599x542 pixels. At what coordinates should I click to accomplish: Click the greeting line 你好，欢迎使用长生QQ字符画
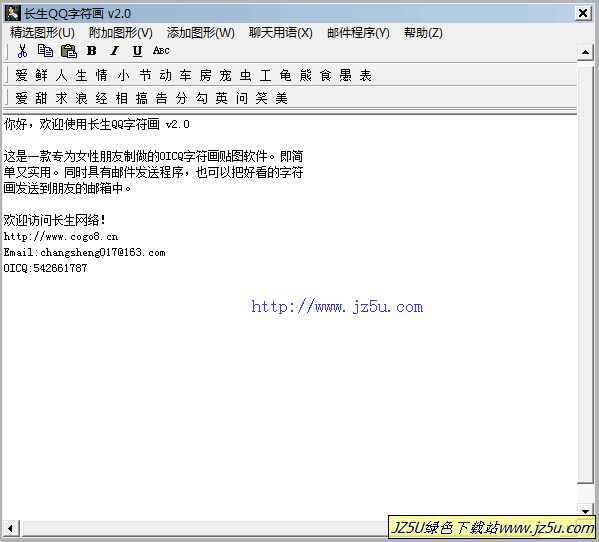96,124
